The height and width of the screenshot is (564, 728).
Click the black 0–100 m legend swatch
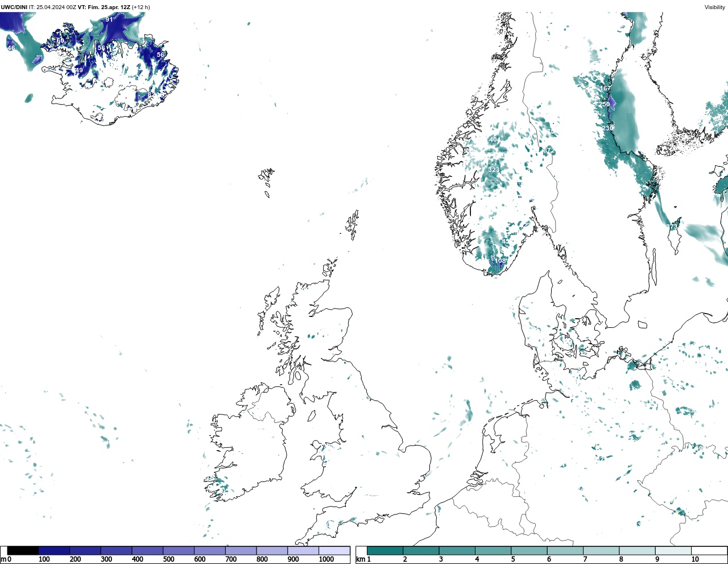tap(23, 550)
